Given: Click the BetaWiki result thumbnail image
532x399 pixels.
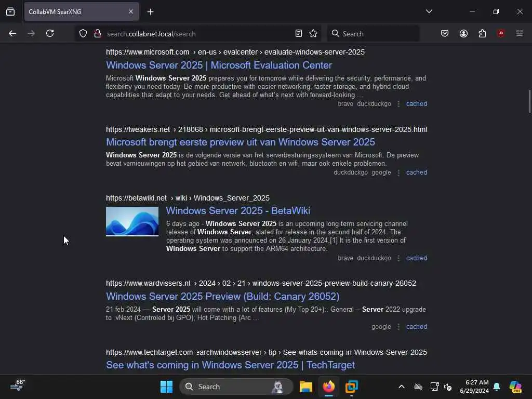Looking at the screenshot, I should (x=132, y=221).
